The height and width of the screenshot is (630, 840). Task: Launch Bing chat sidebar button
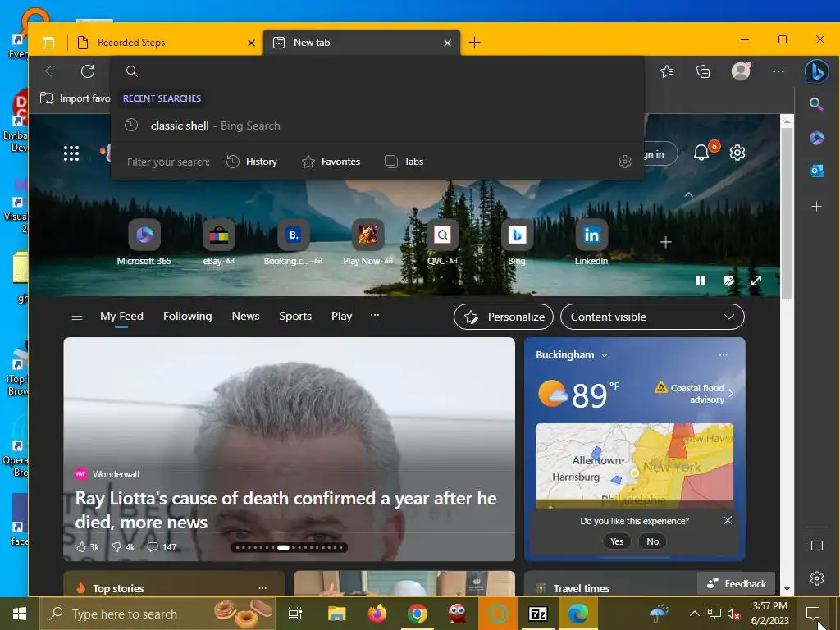pos(816,71)
